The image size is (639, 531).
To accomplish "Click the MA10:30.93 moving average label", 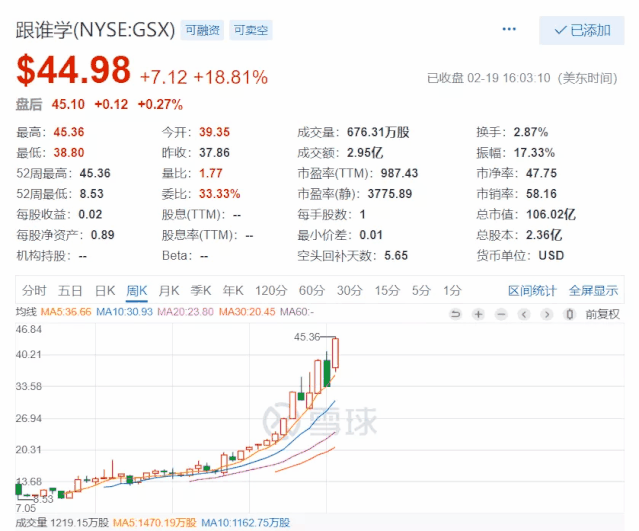I will tap(124, 312).
